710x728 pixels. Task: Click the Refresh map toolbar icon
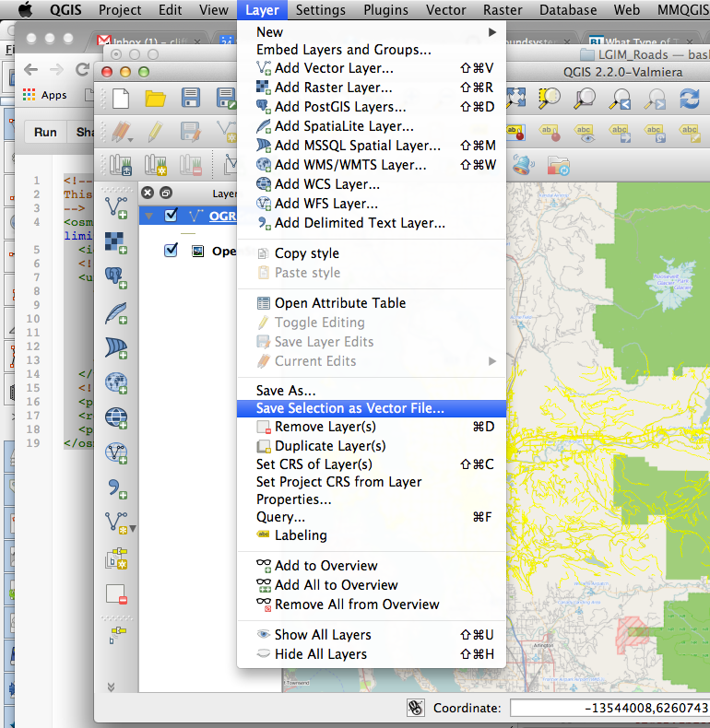click(690, 99)
